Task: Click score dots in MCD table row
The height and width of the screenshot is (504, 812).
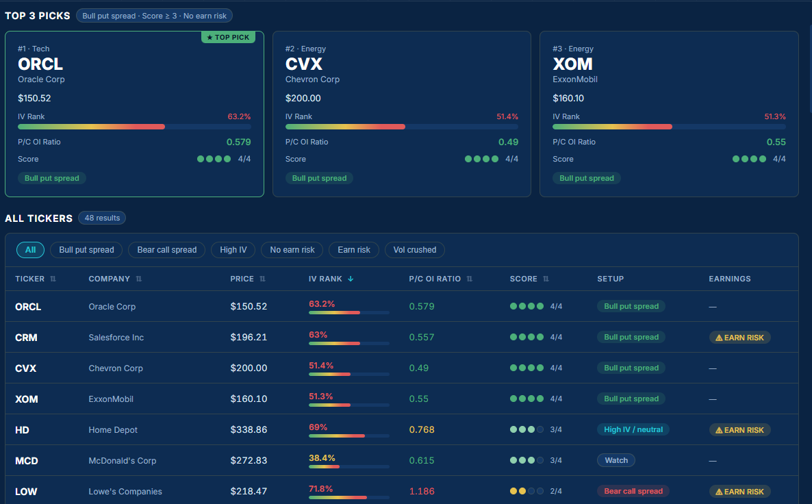Action: click(x=526, y=460)
